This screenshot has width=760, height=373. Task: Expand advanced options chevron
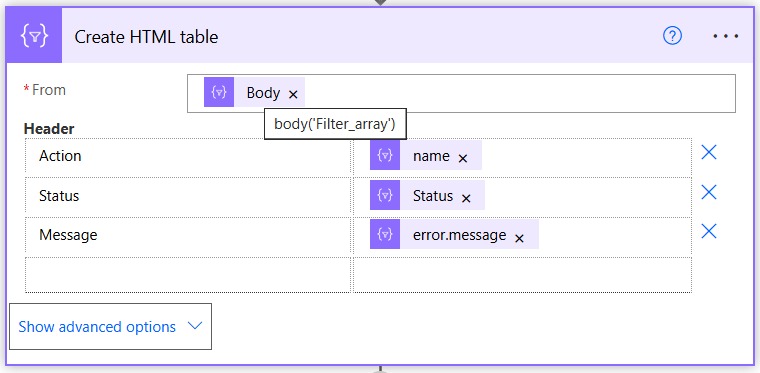(x=195, y=326)
